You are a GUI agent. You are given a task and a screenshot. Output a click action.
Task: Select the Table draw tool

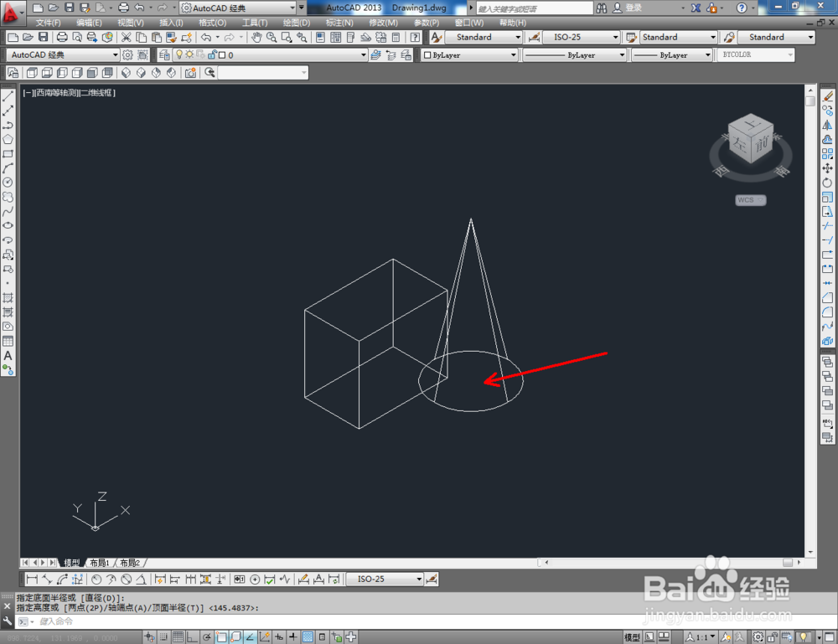tap(8, 341)
